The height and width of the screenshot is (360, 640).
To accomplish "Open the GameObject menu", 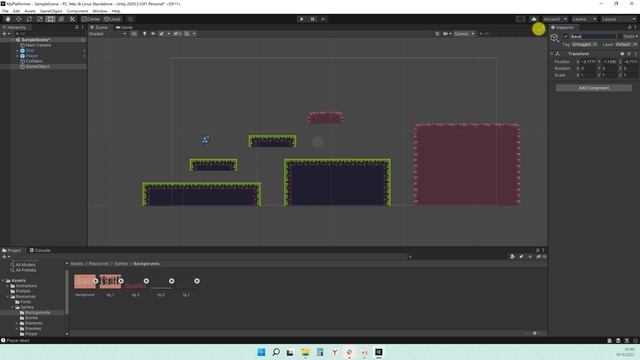I will coord(51,11).
